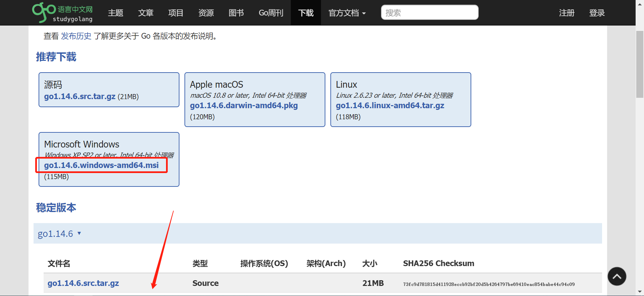Download go1.14.6.windows-amd64.msi

[101, 165]
